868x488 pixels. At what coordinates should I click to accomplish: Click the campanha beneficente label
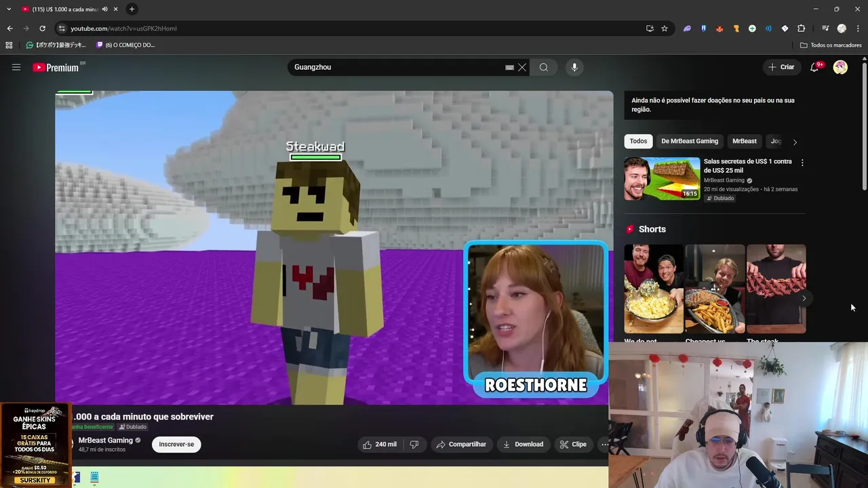(92, 427)
